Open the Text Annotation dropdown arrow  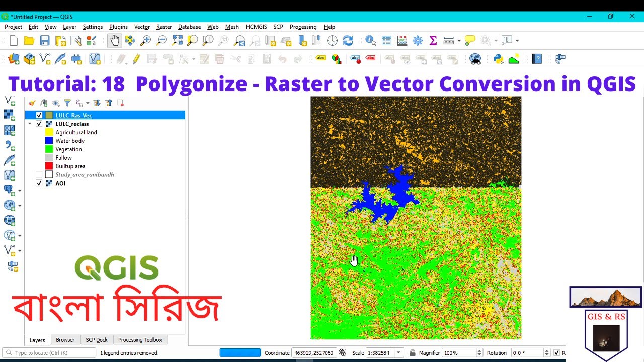tap(517, 41)
